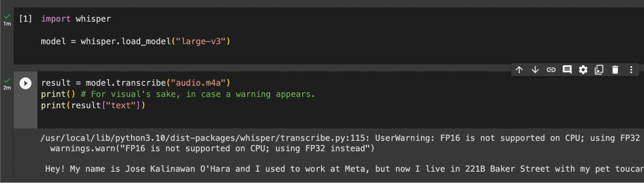Screen dimensions: 644x183
Task: Open more cell actions three-dot menu
Action: [x=631, y=70]
